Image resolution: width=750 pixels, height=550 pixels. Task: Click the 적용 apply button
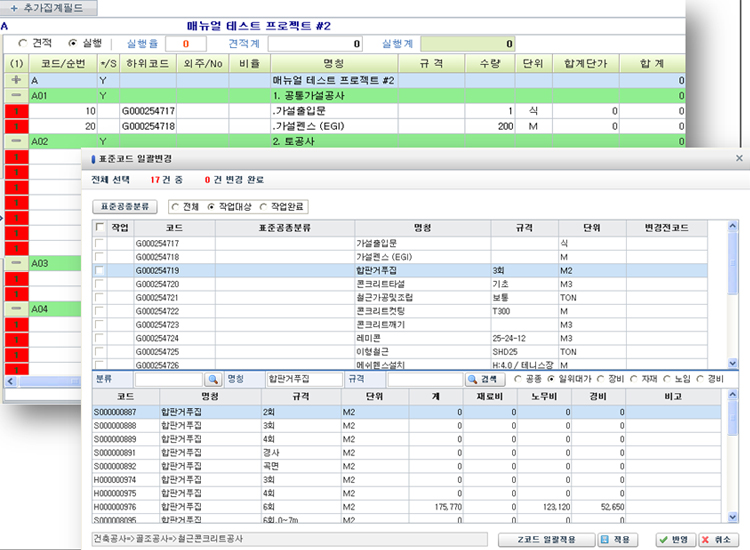pos(616,539)
